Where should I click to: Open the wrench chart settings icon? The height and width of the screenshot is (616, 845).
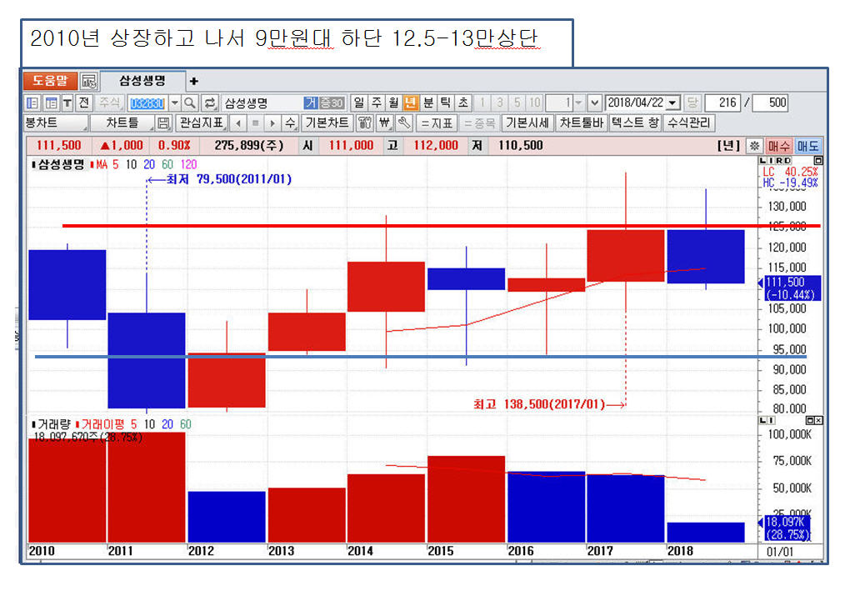click(404, 123)
